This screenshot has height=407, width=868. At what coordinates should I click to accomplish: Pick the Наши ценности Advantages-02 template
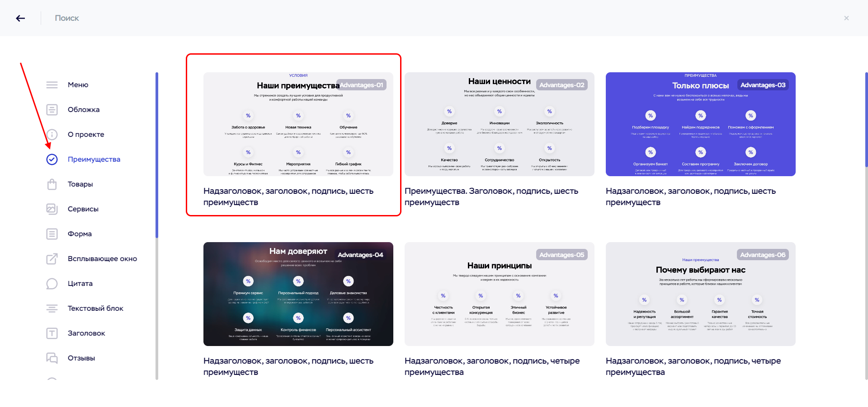[x=500, y=124]
